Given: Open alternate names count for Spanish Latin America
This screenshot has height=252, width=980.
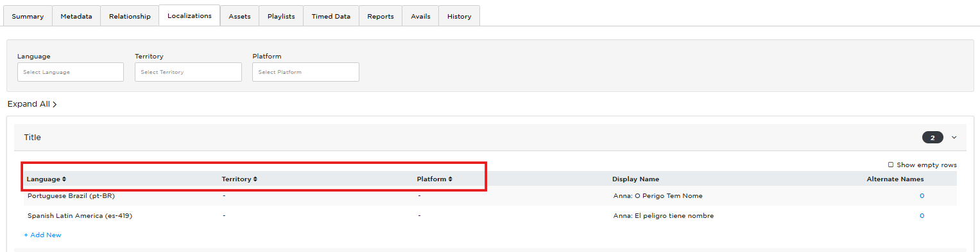Looking at the screenshot, I should [x=922, y=216].
